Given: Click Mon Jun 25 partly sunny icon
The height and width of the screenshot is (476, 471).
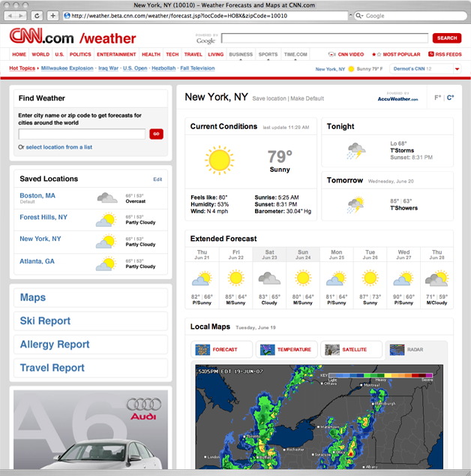Looking at the screenshot, I should (336, 279).
